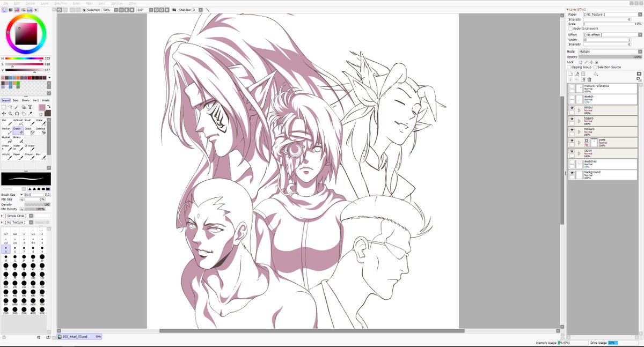644x347 pixels.
Task: Select the Pen brush tool
Action: coord(7,123)
